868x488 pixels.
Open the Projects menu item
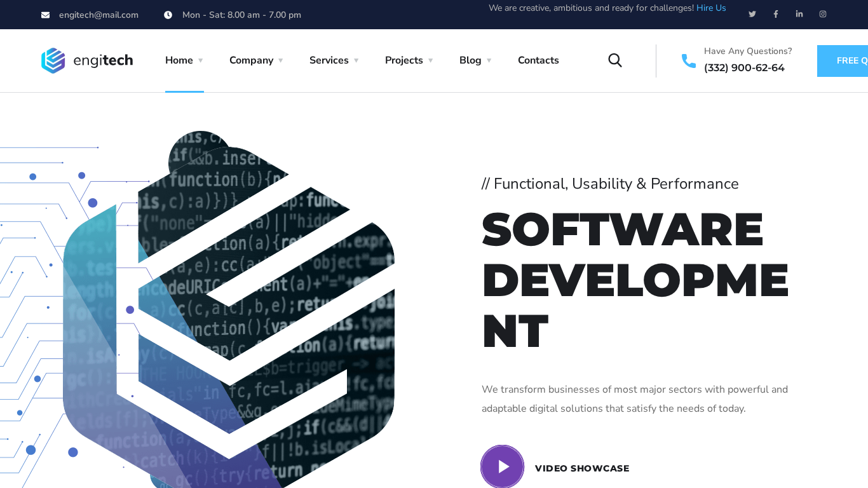pos(404,60)
